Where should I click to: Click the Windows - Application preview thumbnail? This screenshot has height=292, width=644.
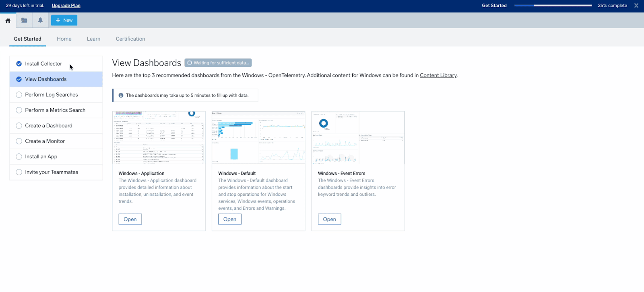coord(159,138)
